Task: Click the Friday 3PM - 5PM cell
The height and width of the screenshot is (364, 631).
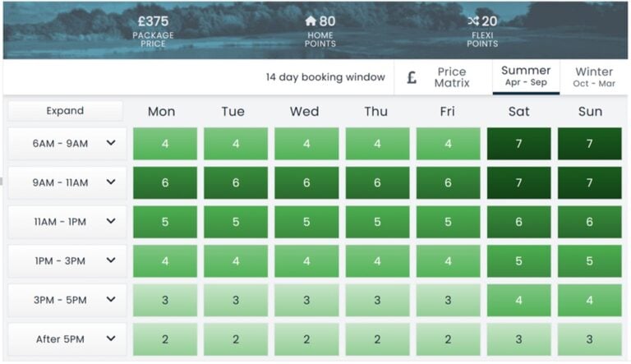Action: [448, 301]
